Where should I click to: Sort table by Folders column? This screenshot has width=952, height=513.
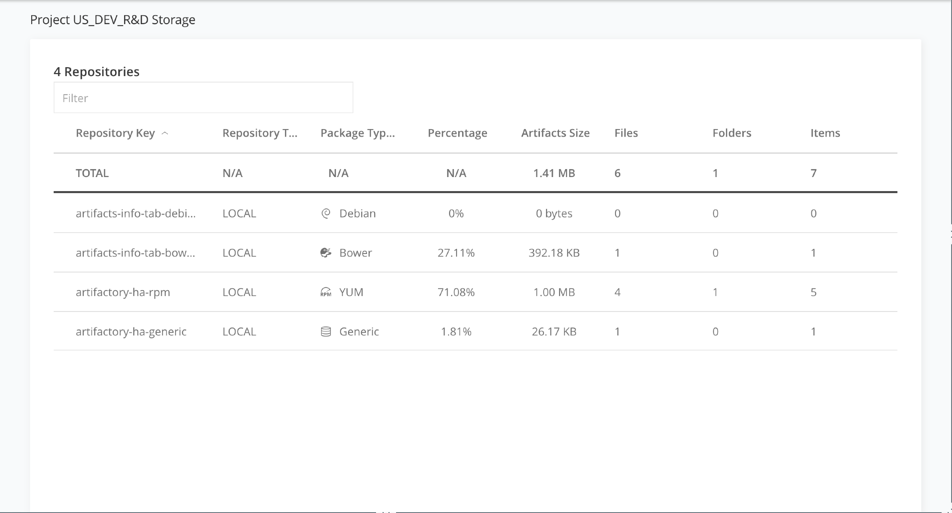[x=731, y=133]
